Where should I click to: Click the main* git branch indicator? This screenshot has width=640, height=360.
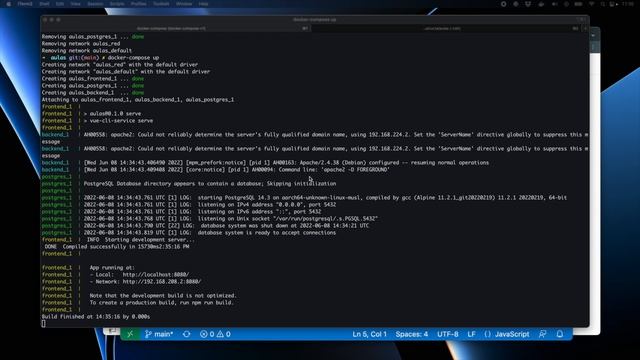(159, 334)
